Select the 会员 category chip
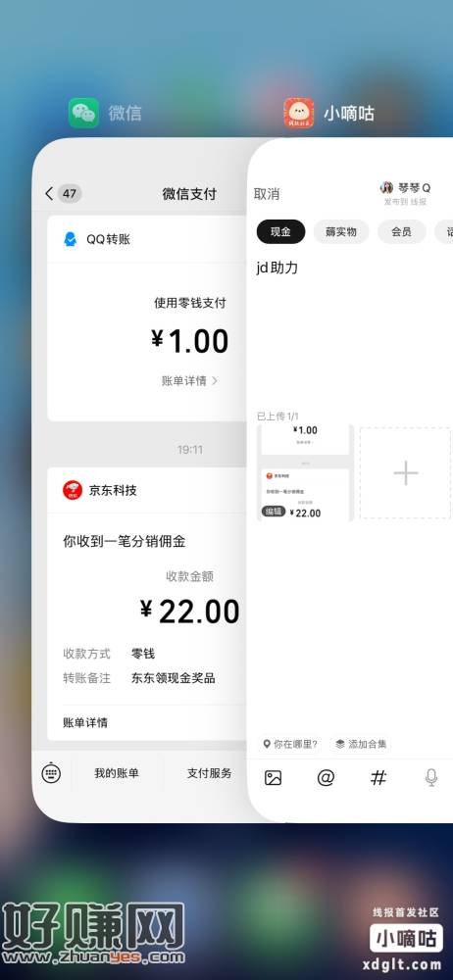This screenshot has height=980, width=453. [x=401, y=232]
